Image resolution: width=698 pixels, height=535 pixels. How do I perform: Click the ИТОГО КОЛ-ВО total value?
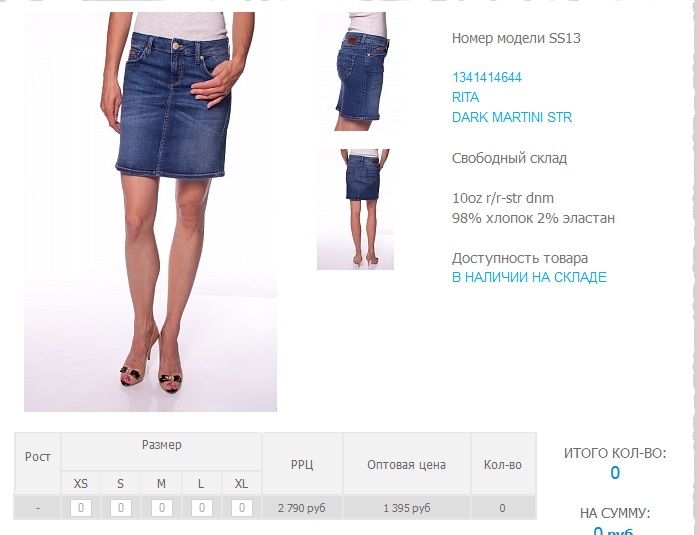[x=615, y=473]
